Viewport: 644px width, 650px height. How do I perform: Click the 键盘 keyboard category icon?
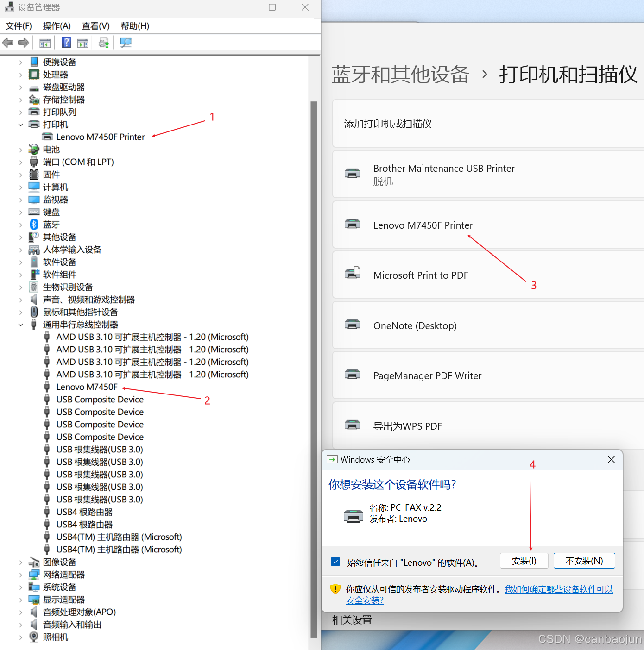pyautogui.click(x=34, y=212)
